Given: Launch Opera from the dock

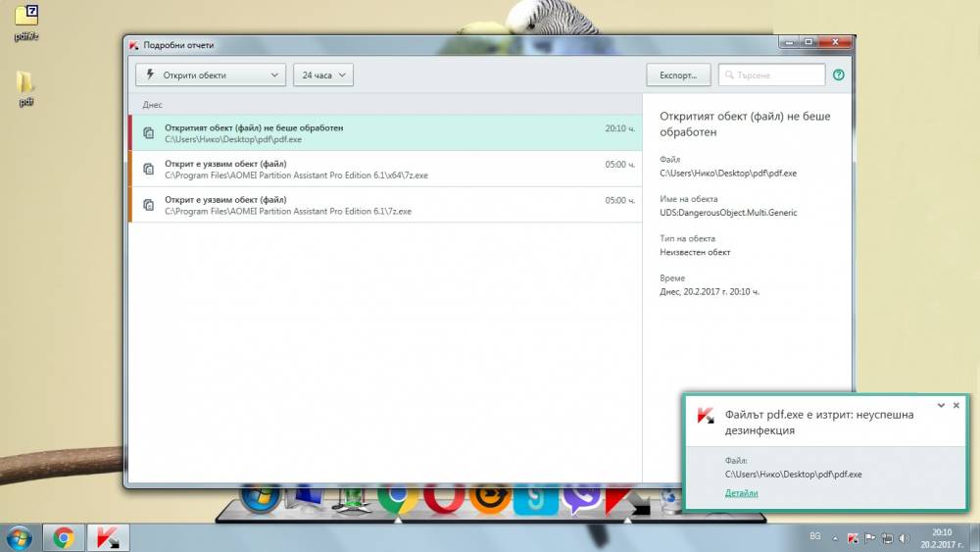Looking at the screenshot, I should tap(444, 498).
